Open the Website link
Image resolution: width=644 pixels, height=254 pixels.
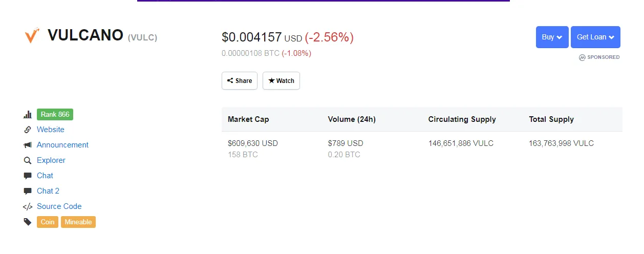(x=51, y=130)
